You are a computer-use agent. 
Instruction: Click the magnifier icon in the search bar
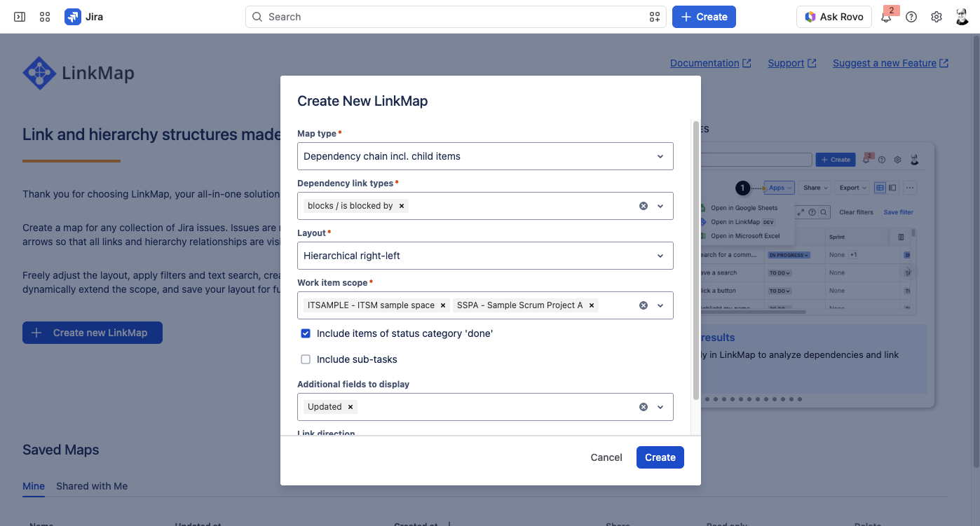(x=257, y=17)
